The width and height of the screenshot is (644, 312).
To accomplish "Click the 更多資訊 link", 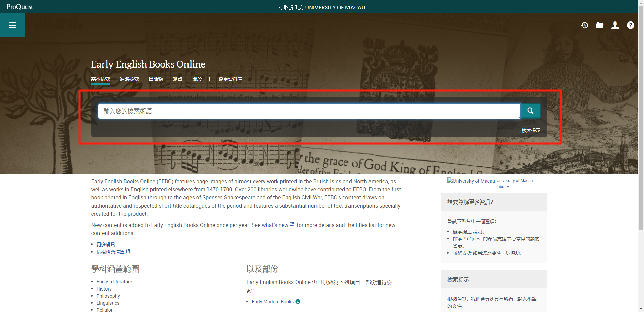I will click(106, 244).
